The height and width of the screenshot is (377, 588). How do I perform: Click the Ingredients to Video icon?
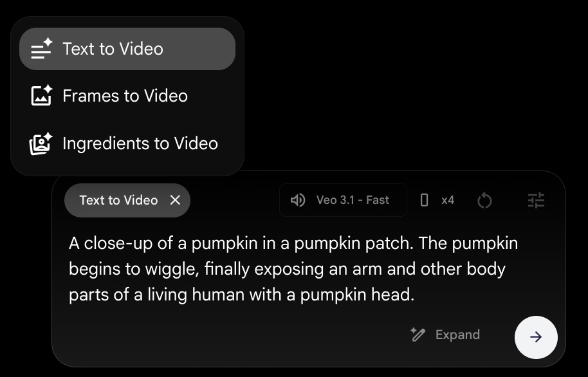point(42,143)
